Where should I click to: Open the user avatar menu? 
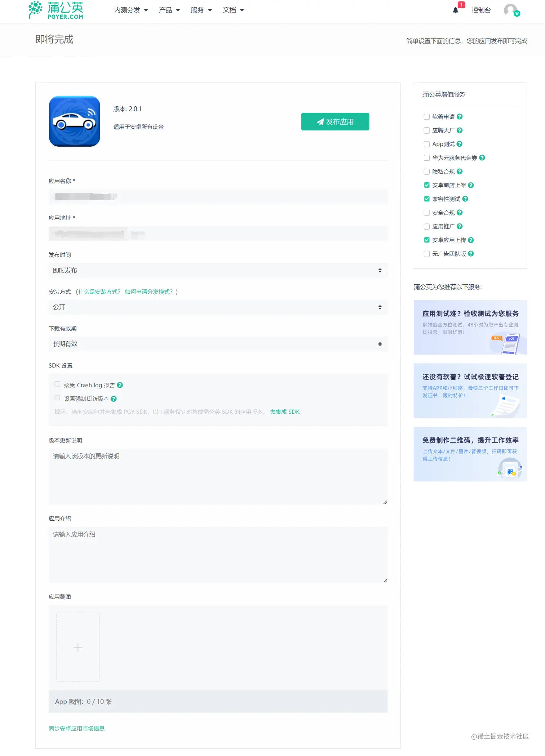(511, 10)
